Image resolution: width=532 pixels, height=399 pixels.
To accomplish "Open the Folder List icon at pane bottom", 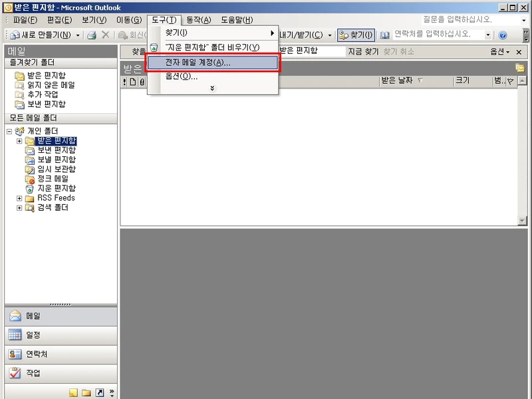I will [x=86, y=392].
